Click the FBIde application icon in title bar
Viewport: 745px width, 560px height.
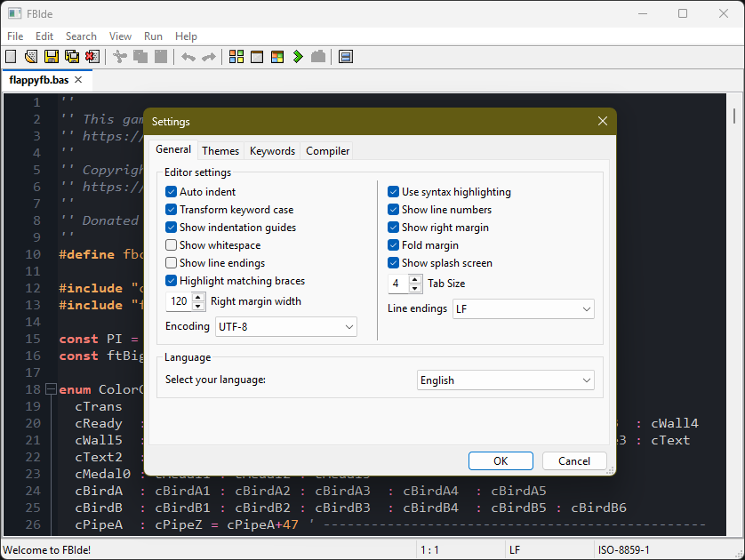14,13
